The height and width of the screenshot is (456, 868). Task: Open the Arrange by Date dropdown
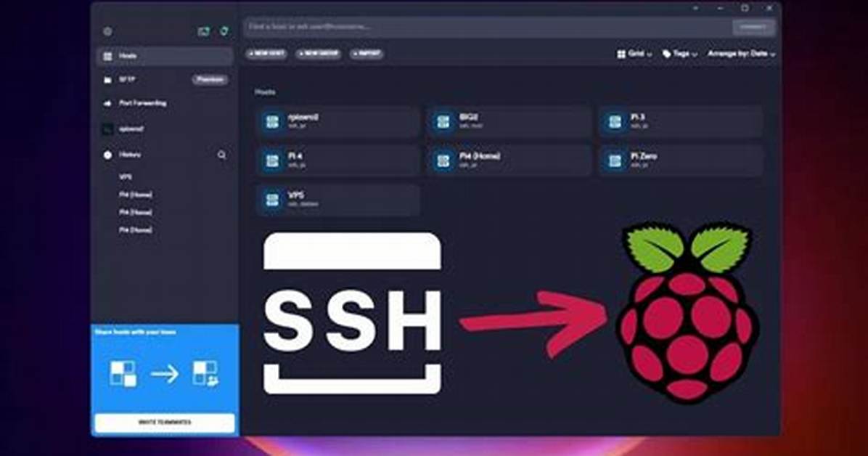click(741, 54)
